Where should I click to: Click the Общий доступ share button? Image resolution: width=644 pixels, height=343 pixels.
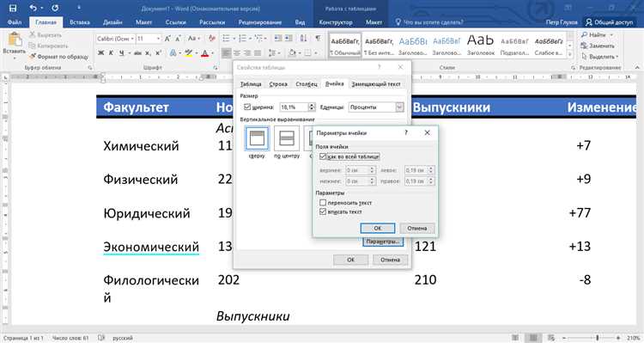pyautogui.click(x=610, y=22)
